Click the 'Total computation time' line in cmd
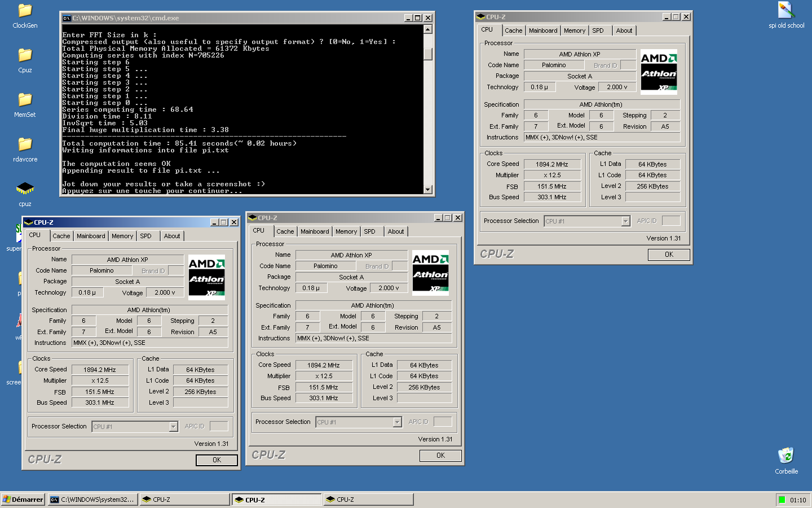812x508 pixels. pyautogui.click(x=179, y=143)
